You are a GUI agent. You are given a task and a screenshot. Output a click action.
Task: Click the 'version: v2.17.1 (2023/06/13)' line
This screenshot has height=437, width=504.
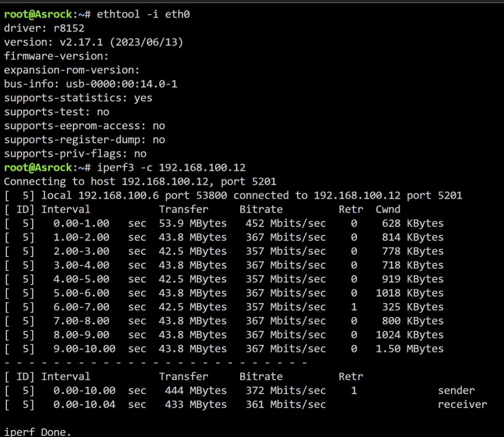click(x=94, y=42)
